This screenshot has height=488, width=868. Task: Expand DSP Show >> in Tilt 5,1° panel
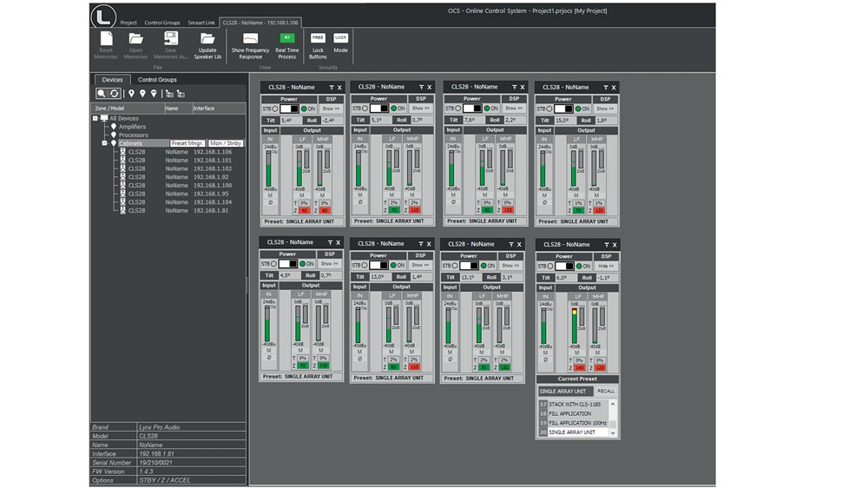click(x=421, y=108)
